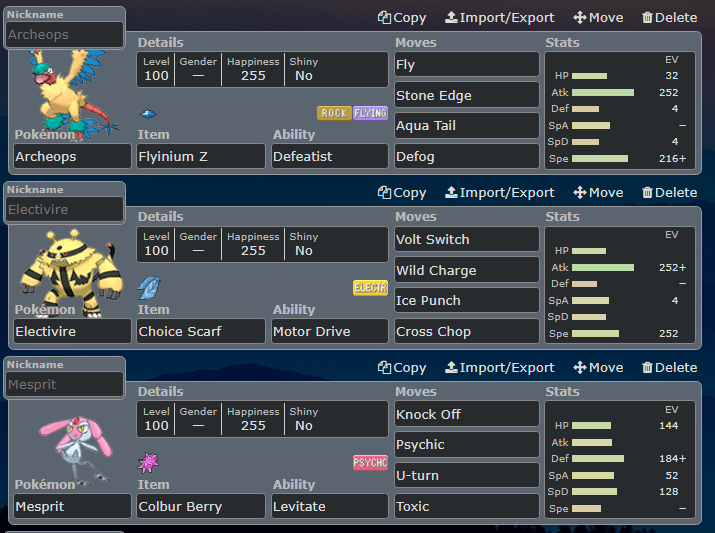Copy the Electivire set
Screen dimensions: 715x533
tap(402, 192)
